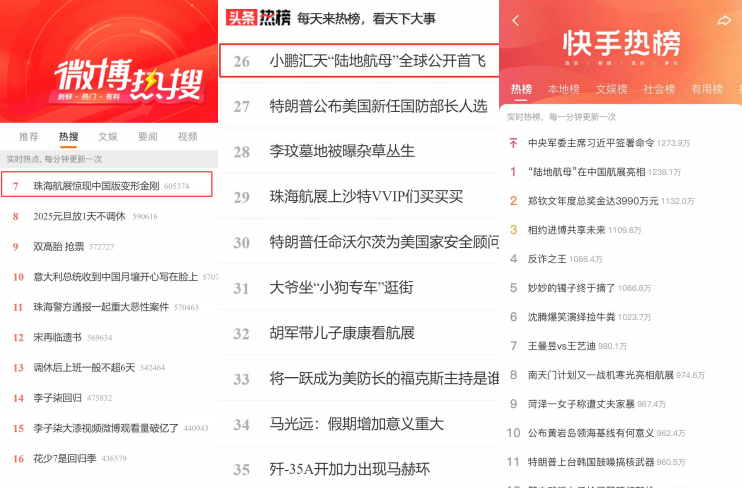The height and width of the screenshot is (488, 742).
Task: Tap the share arrow icon in Kuaishou header
Action: [x=724, y=20]
